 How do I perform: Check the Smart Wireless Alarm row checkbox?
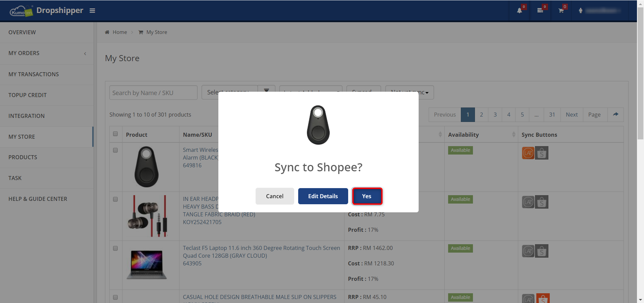point(115,150)
